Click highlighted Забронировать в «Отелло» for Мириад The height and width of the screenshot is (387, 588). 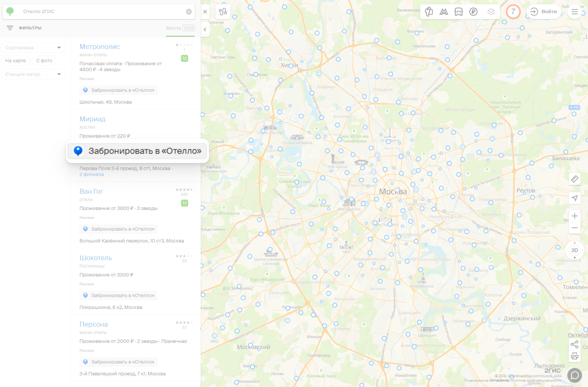click(137, 151)
